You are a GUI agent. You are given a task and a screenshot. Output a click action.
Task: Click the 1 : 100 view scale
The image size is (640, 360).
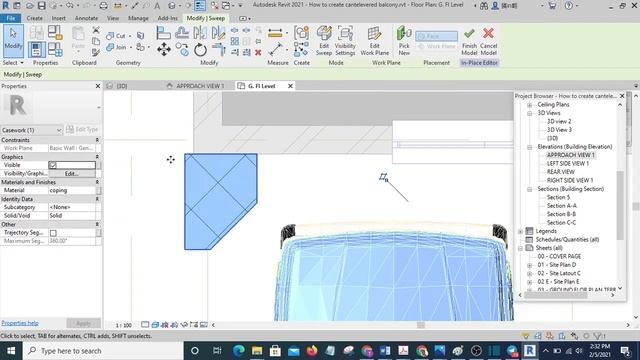(x=123, y=325)
